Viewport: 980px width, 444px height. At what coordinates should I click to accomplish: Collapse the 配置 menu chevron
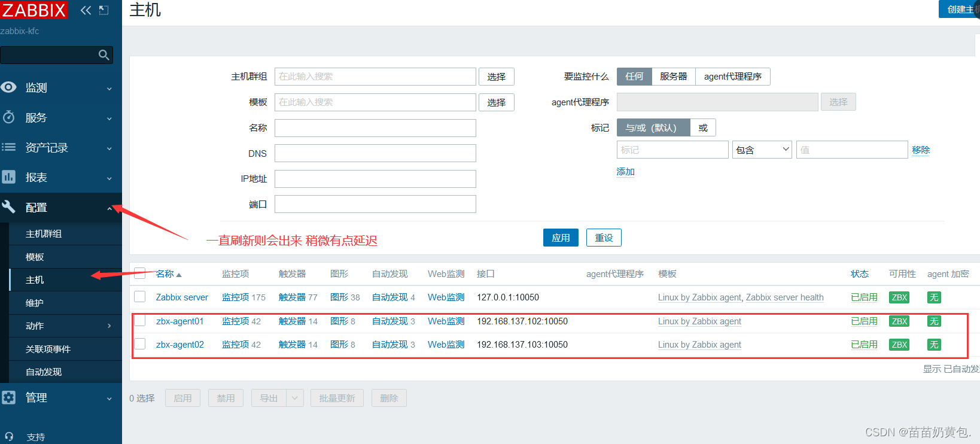109,208
